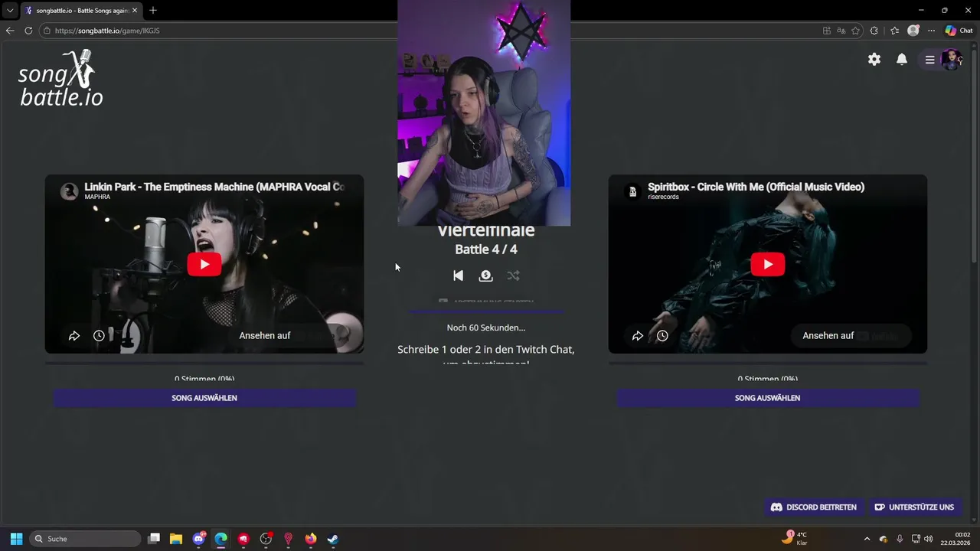This screenshot has height=551, width=980.
Task: Click the shuffle icon under Battle 4 / 4
Action: (x=513, y=275)
